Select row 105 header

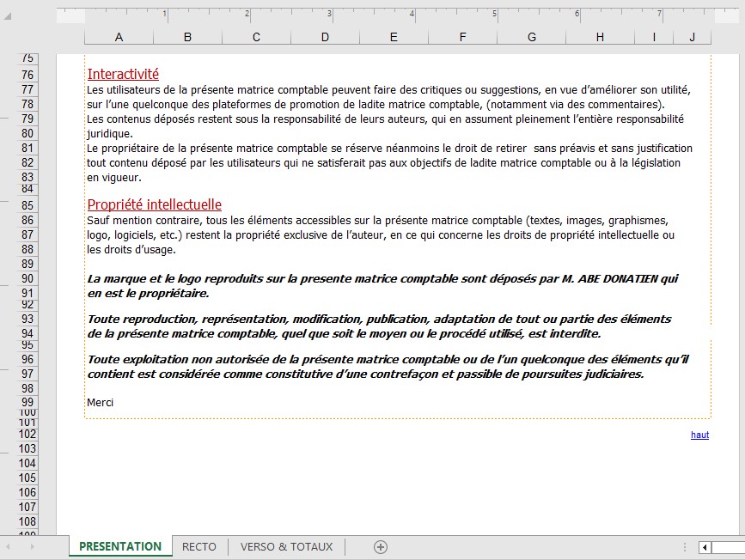(x=27, y=478)
